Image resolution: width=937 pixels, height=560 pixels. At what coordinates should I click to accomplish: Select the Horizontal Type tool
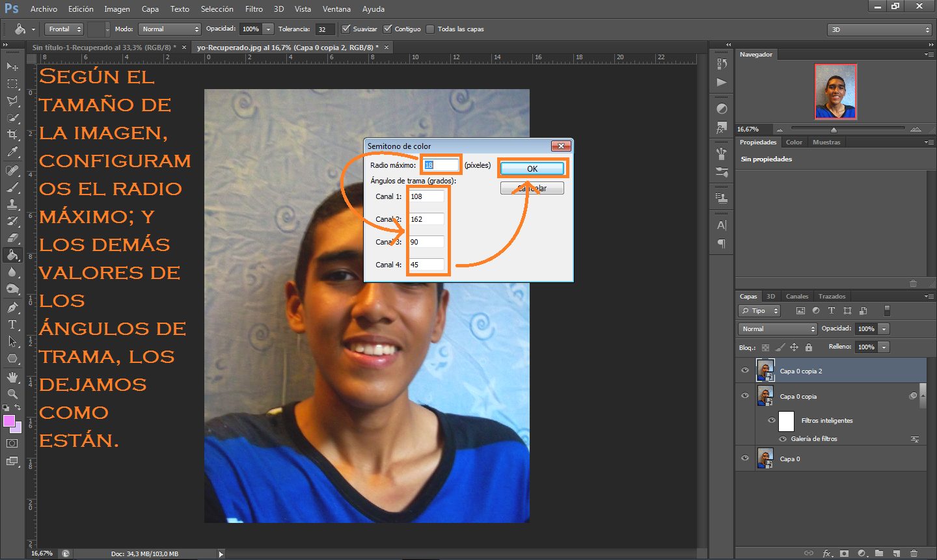coord(12,324)
